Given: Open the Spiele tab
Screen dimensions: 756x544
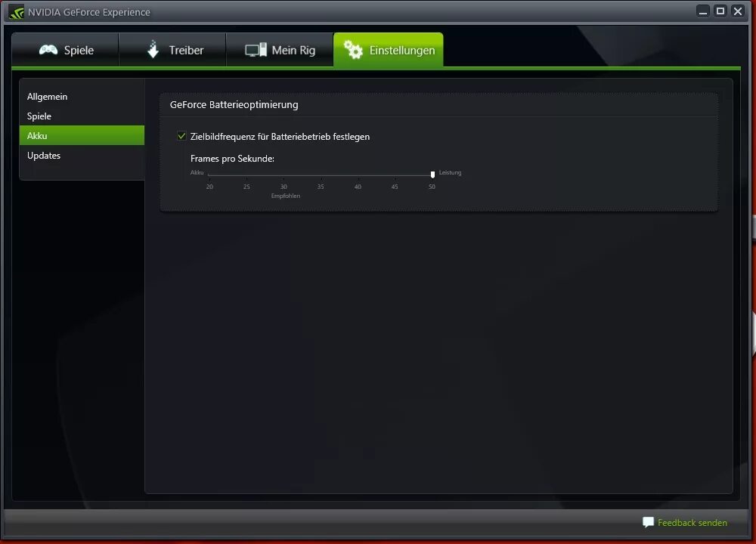Looking at the screenshot, I should tap(65, 50).
